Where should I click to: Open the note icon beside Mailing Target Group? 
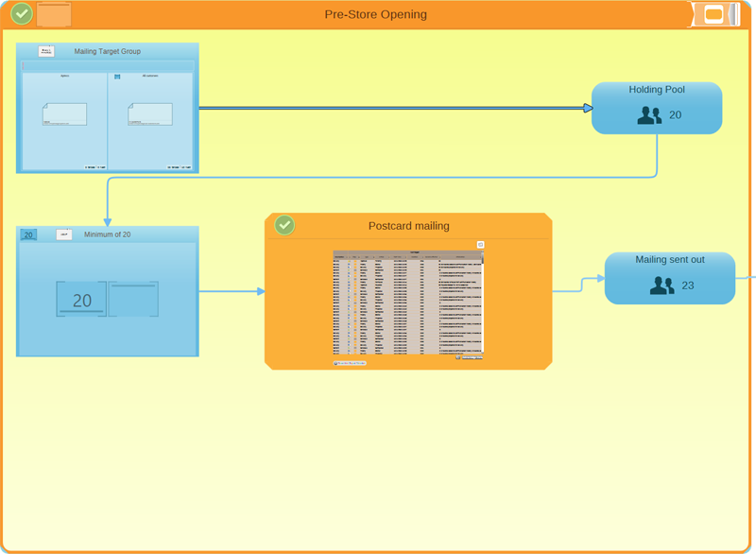point(46,51)
